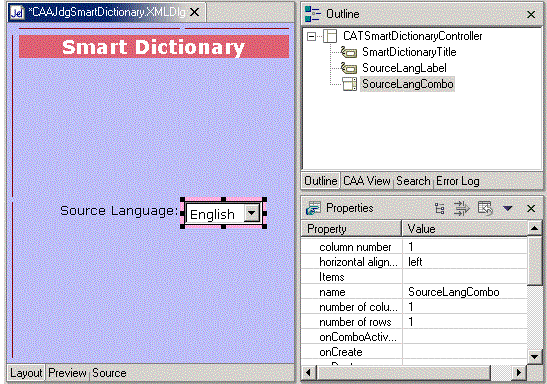
Task: Click the SourceLangLabel label icon
Action: click(349, 68)
